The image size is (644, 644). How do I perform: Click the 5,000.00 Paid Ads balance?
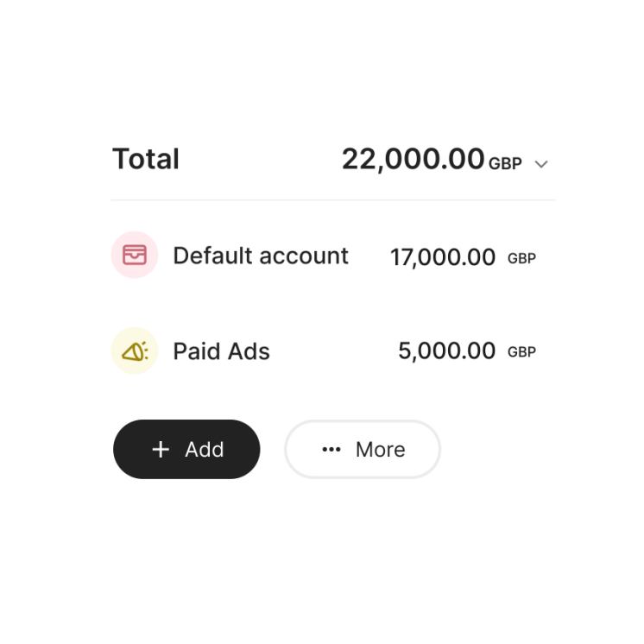pos(446,351)
